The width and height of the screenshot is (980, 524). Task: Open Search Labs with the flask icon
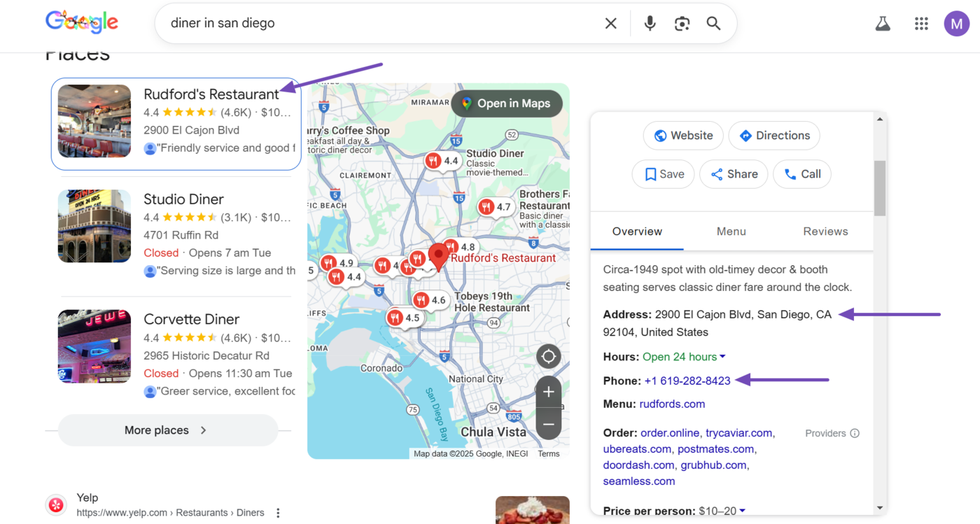point(882,23)
